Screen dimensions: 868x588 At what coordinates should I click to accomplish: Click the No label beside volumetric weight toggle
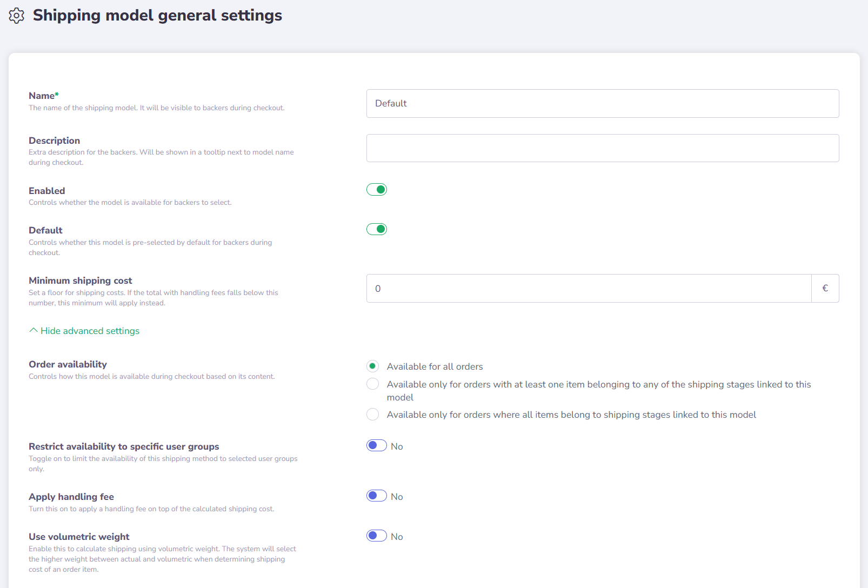point(397,537)
